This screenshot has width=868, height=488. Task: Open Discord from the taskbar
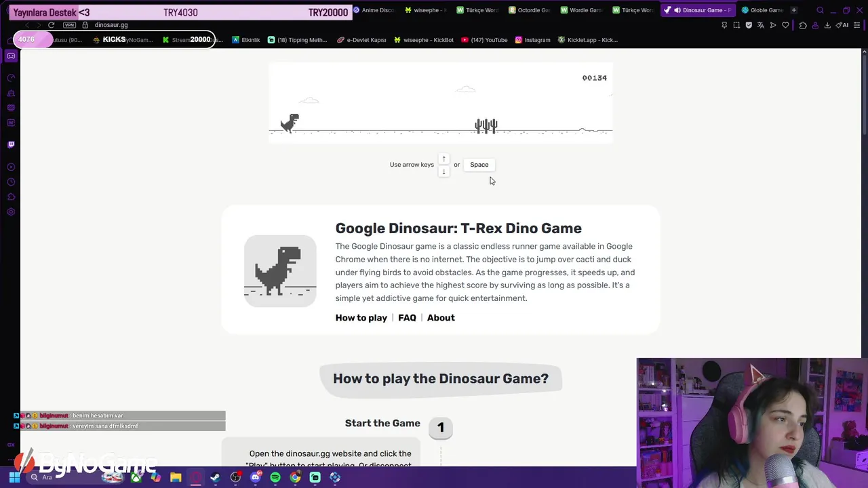coord(255,477)
